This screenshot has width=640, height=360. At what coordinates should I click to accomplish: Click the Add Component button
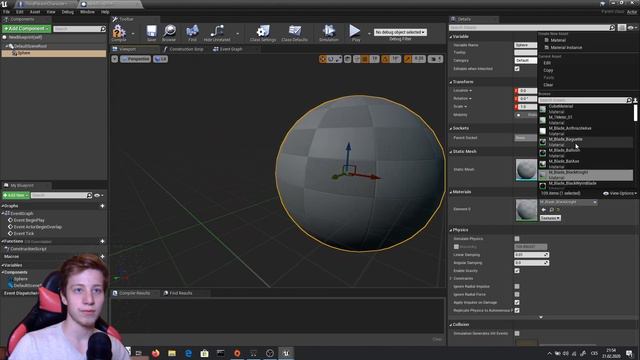point(27,29)
